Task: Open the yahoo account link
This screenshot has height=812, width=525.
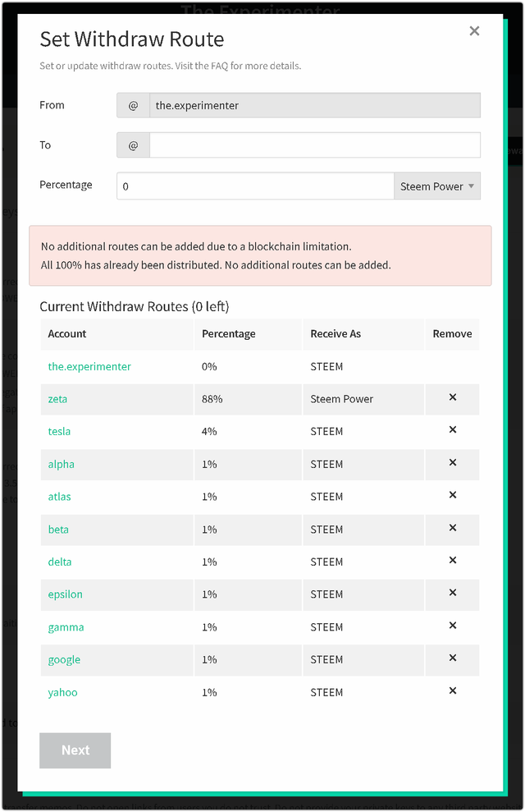Action: [62, 692]
